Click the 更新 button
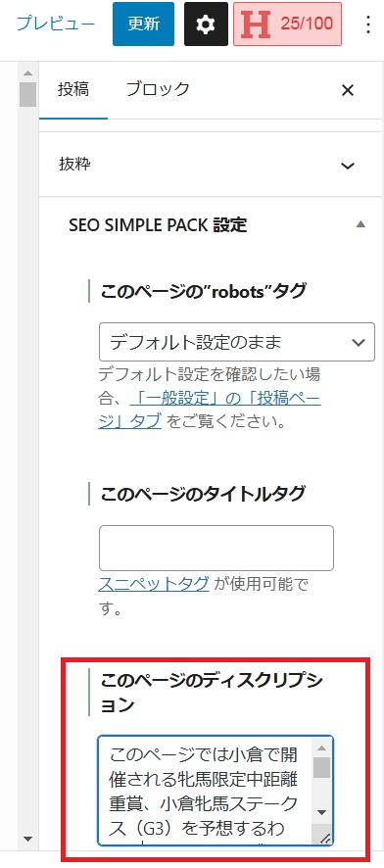Image resolution: width=384 pixels, height=868 pixels. tap(143, 24)
